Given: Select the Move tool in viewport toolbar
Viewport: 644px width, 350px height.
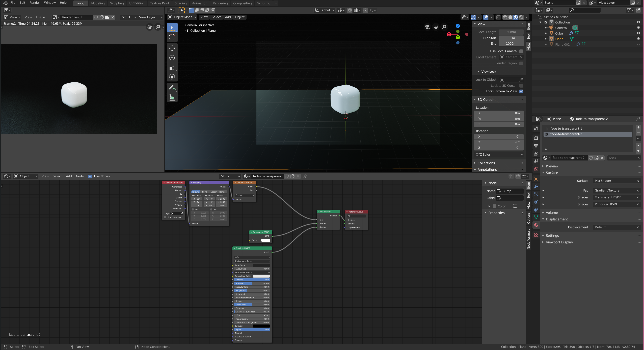Looking at the screenshot, I should [x=172, y=48].
